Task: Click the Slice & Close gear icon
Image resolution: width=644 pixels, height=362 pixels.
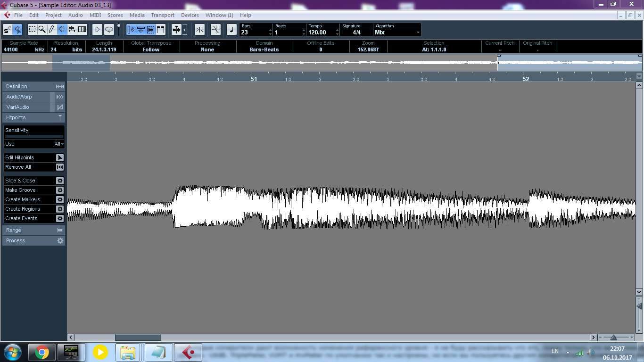Action: coord(60,181)
